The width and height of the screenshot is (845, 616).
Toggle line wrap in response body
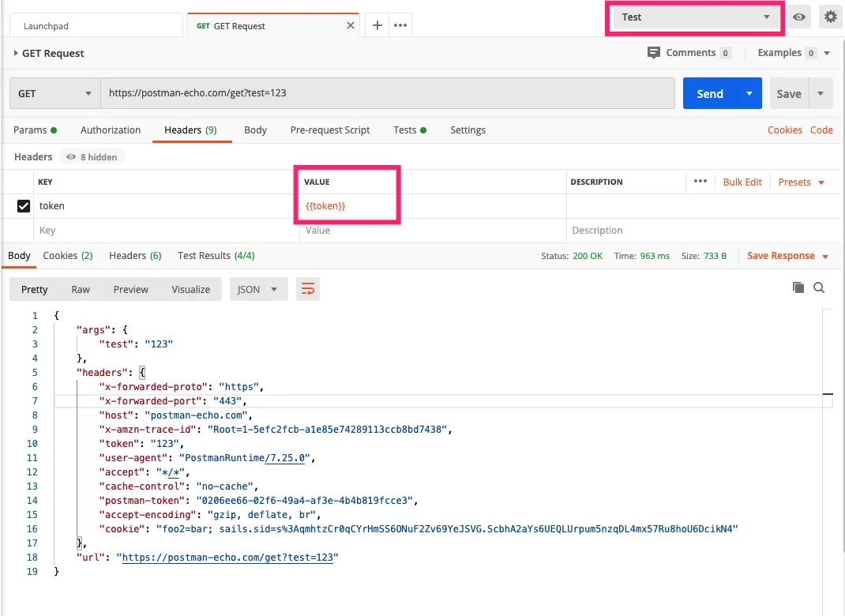(x=308, y=289)
